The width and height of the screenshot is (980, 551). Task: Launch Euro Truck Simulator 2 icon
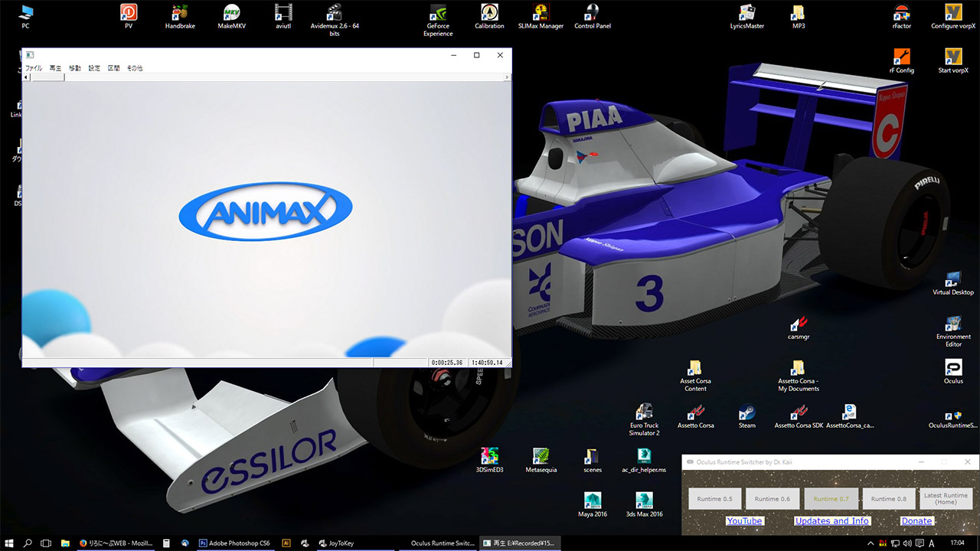coord(644,413)
